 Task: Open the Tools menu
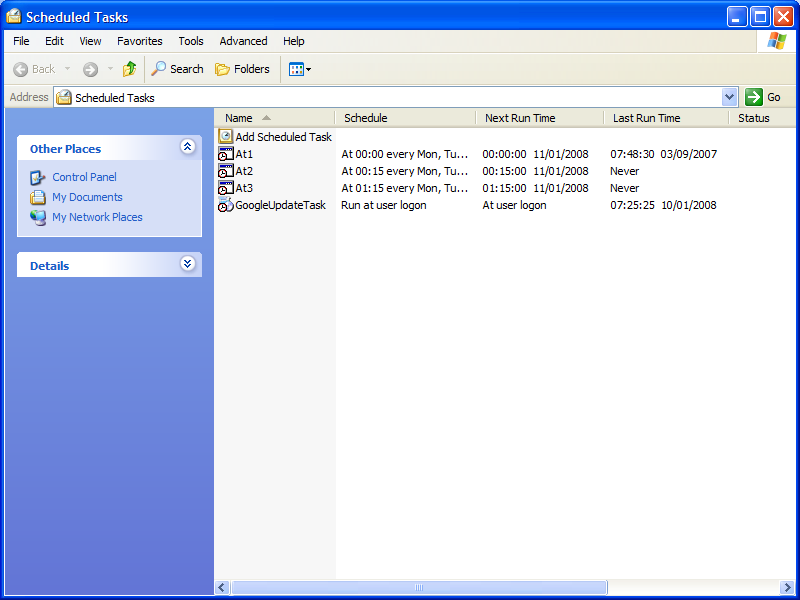click(191, 41)
